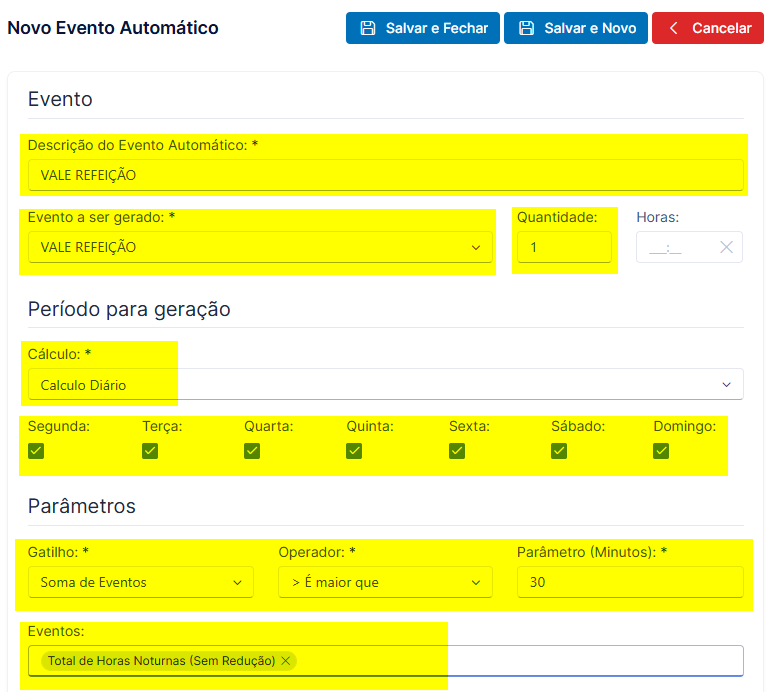Clear the Horas field with the X icon

[x=726, y=247]
